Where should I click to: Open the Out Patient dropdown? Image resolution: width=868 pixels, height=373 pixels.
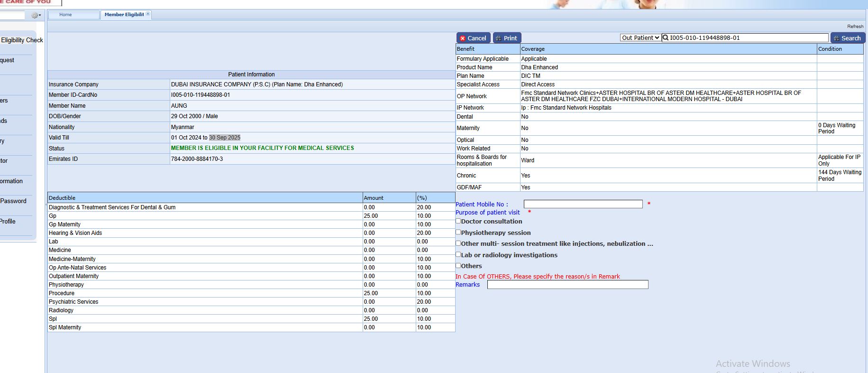[x=640, y=38]
